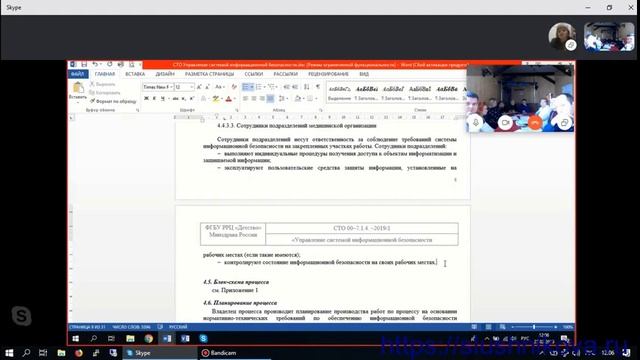Click the Skype logo watermark button at left

[21, 316]
